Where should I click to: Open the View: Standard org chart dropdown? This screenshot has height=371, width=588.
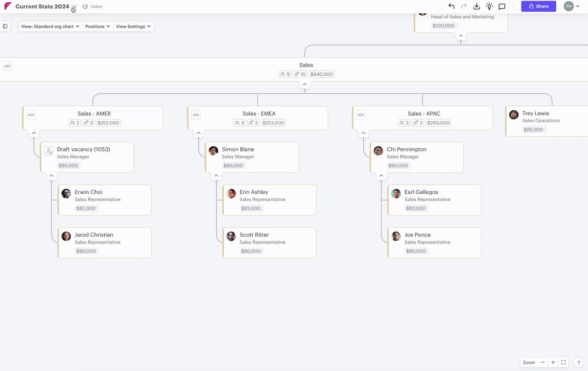[x=50, y=27]
